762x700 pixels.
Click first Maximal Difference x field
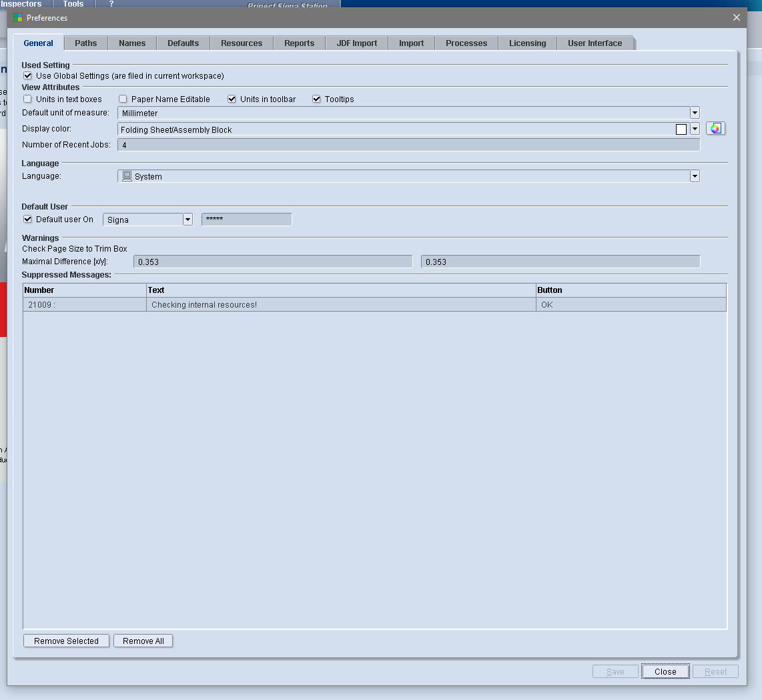coord(273,262)
